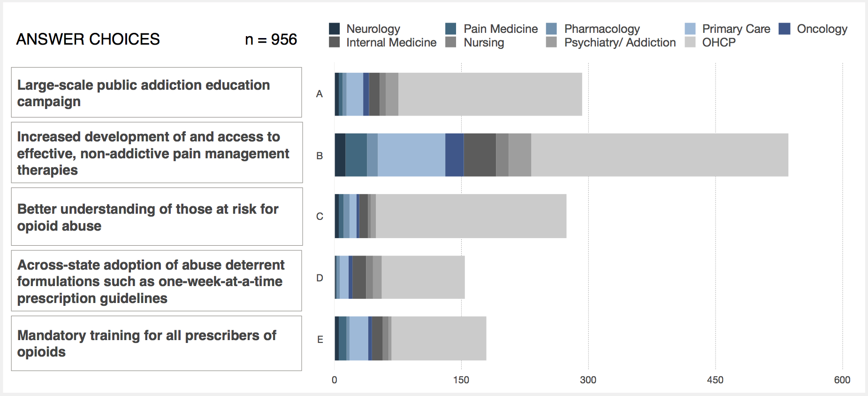Click the Pain Medicine legend swatch
The width and height of the screenshot is (868, 396).
tap(450, 29)
